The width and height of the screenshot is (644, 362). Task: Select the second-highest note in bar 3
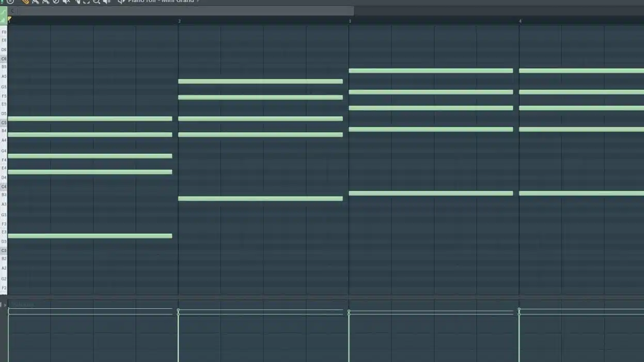431,92
